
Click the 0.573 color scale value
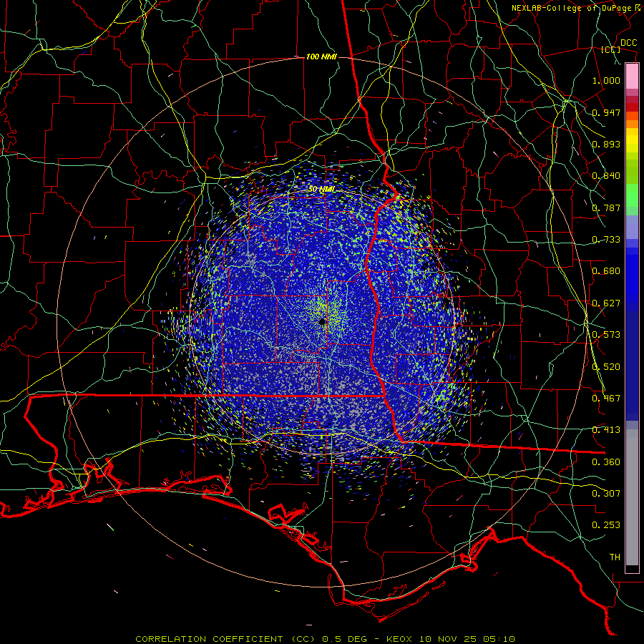[606, 335]
